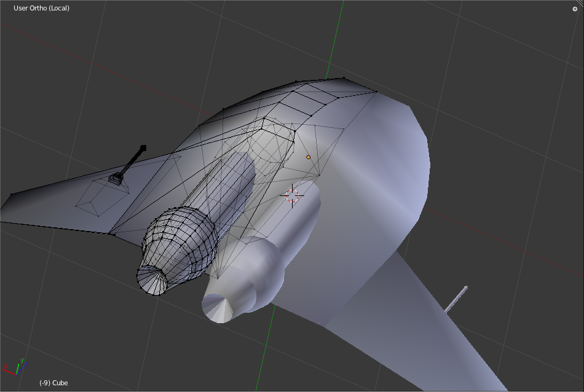The image size is (584, 392).
Task: Select the gray antenna on right wing
Action: point(457,298)
